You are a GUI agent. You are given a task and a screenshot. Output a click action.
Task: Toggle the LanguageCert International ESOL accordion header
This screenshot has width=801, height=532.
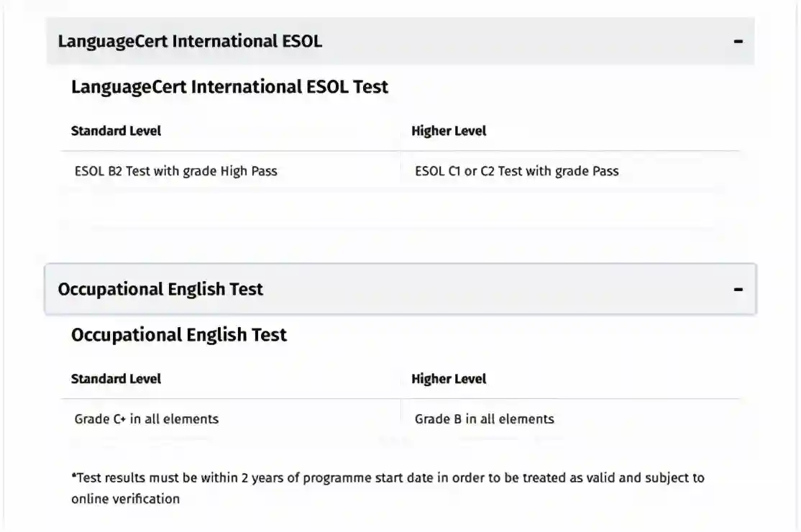click(x=190, y=42)
